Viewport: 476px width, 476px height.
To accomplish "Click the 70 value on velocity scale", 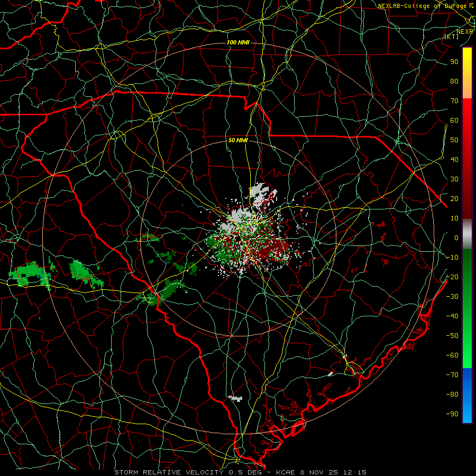I will [454, 101].
